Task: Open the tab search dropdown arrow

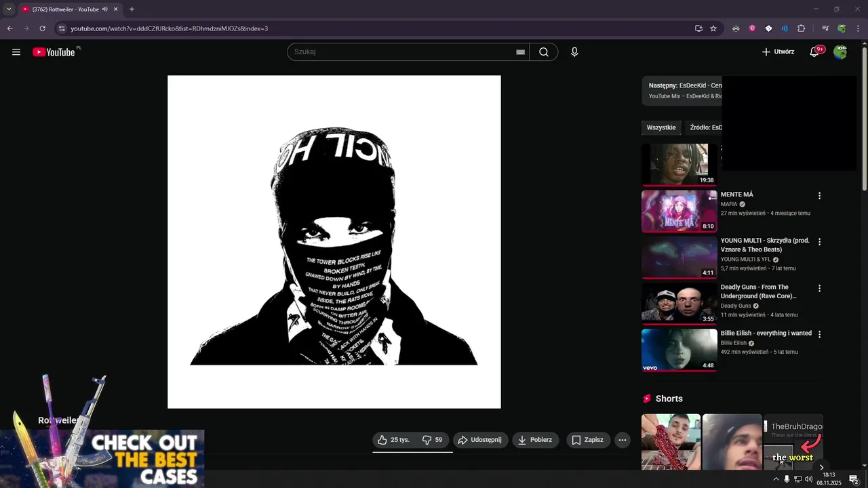Action: 9,9
